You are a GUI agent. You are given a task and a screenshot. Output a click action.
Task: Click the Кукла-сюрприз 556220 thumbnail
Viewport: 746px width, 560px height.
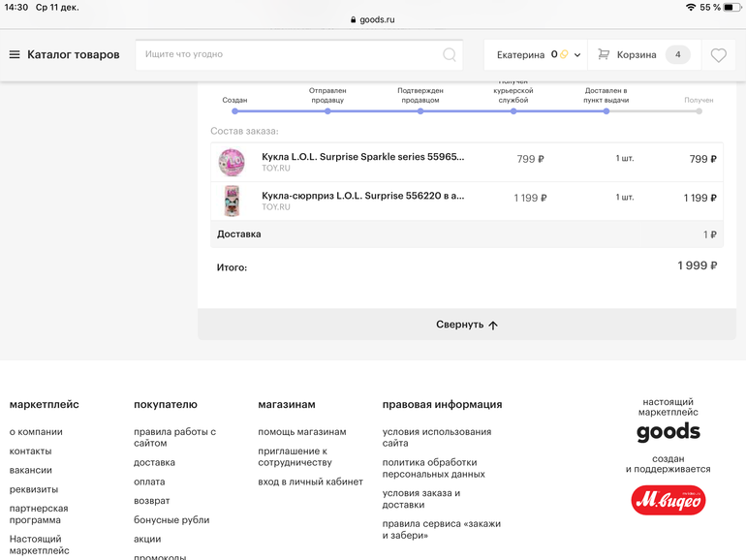coord(232,201)
